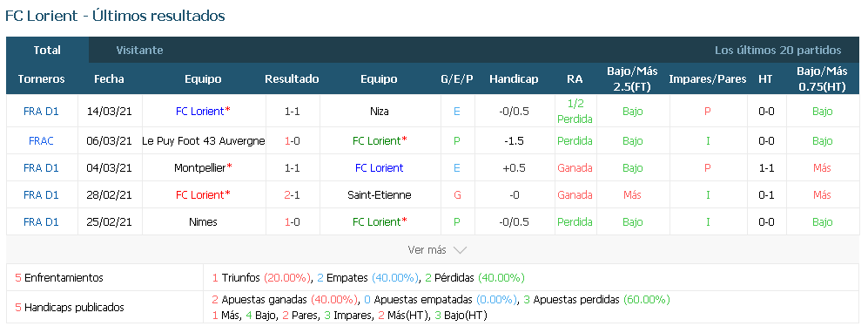
Task: Open FRA D1 link for 14/03/21 match
Action: click(x=41, y=111)
